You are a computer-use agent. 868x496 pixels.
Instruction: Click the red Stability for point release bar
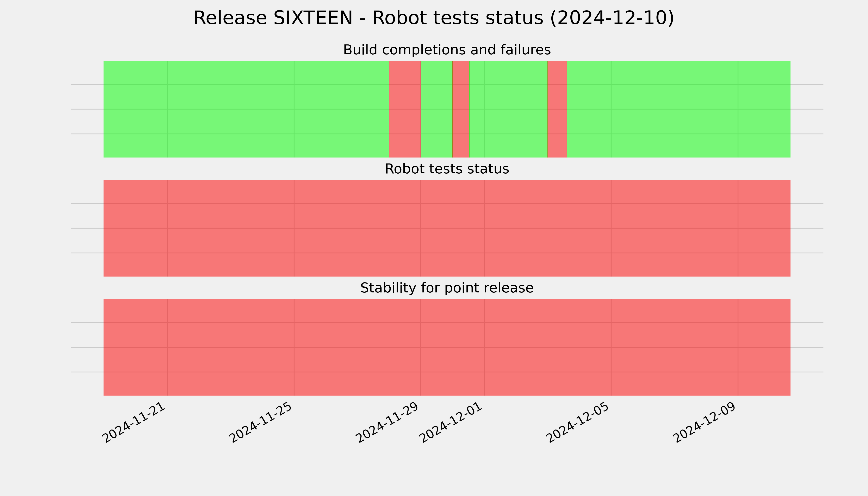[447, 347]
